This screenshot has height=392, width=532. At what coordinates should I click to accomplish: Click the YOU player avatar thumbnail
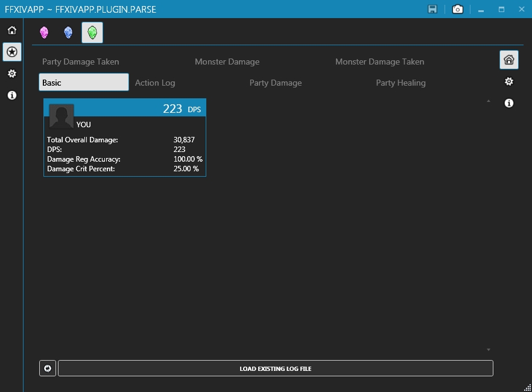click(62, 116)
